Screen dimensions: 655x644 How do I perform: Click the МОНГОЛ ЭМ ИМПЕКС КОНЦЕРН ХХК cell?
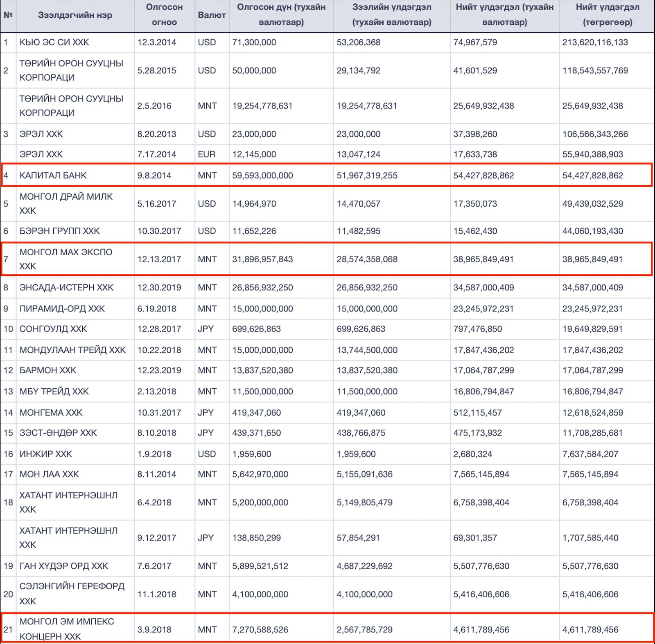pyautogui.click(x=66, y=629)
